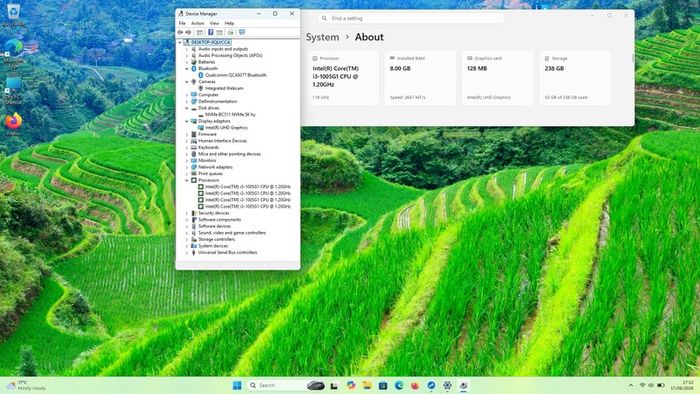Collapse the Display adaptors category

(x=187, y=121)
